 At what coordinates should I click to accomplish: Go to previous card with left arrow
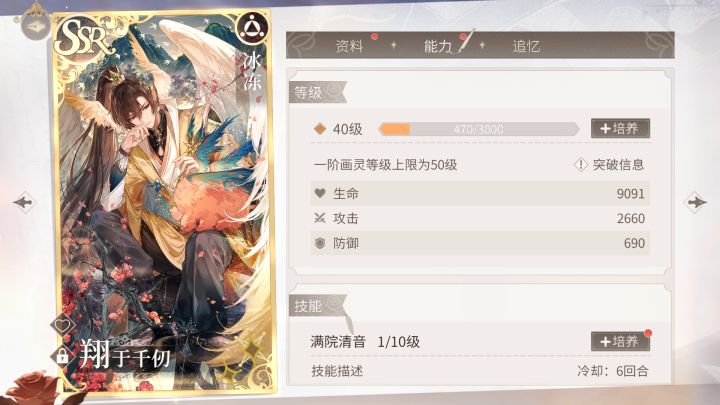click(x=24, y=202)
